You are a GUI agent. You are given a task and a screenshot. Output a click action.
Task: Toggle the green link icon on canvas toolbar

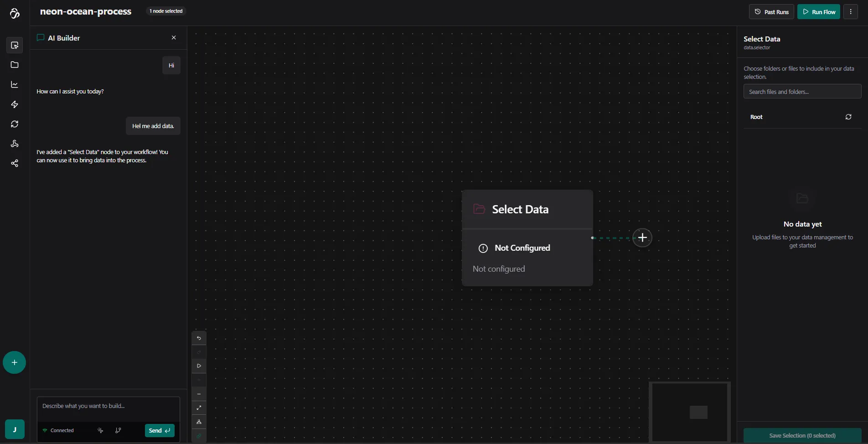coord(199,436)
